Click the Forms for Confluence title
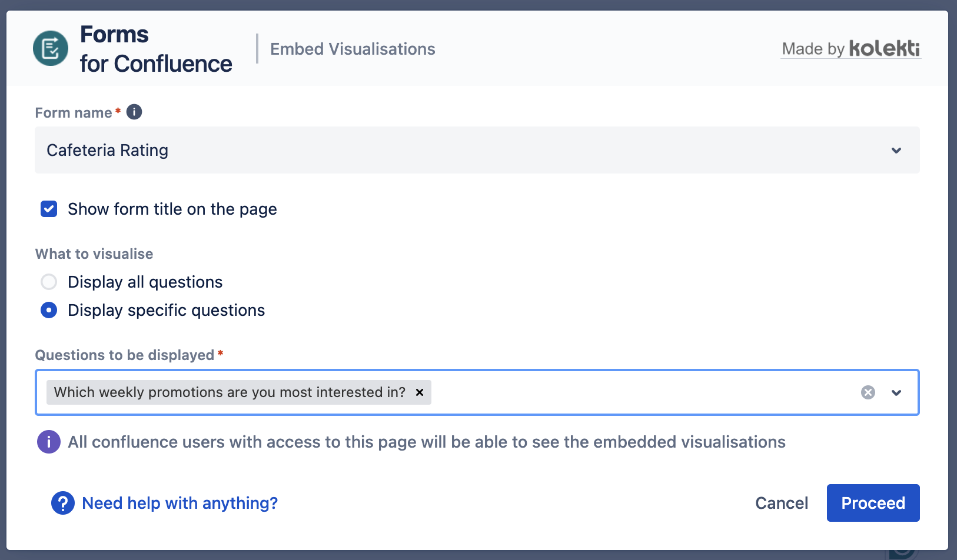This screenshot has width=957, height=560. coord(156,49)
